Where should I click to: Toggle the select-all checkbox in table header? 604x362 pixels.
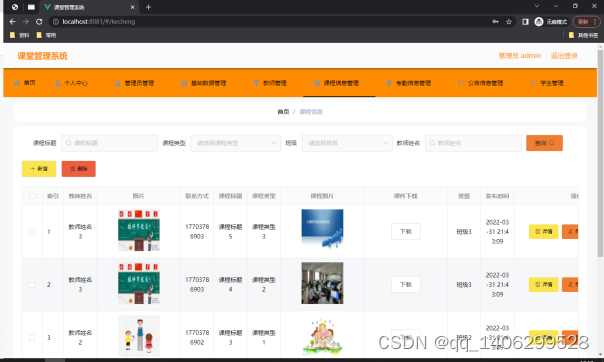pos(32,196)
